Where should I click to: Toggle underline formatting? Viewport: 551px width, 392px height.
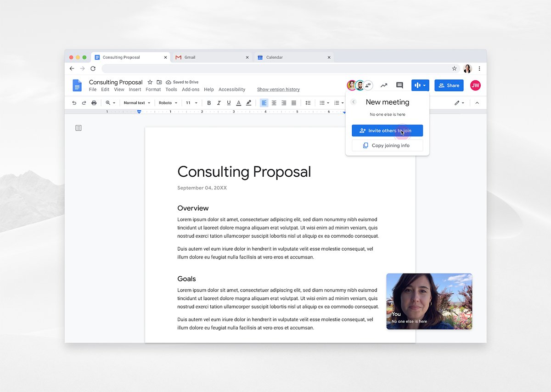pyautogui.click(x=229, y=103)
